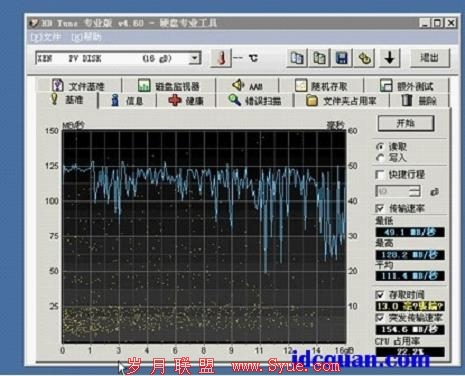
Task: Enable the Short Stroke checkbox
Action: coord(380,174)
